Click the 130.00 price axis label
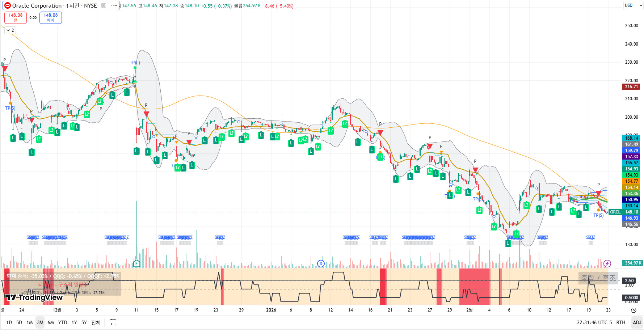The width and height of the screenshot is (644, 330). coord(631,245)
